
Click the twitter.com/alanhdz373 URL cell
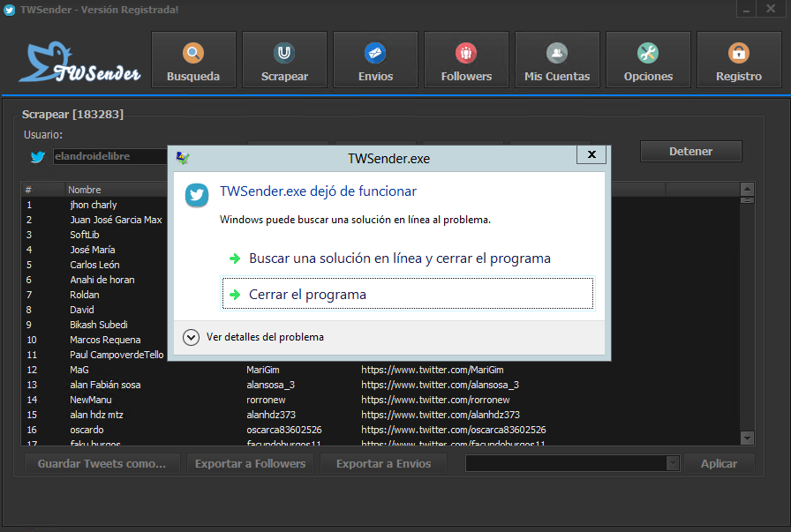pos(441,415)
